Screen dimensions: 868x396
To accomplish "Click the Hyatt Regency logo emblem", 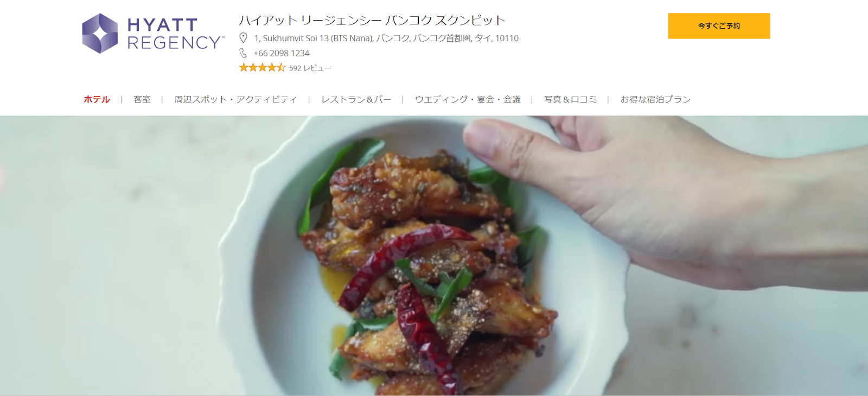I will tap(100, 34).
